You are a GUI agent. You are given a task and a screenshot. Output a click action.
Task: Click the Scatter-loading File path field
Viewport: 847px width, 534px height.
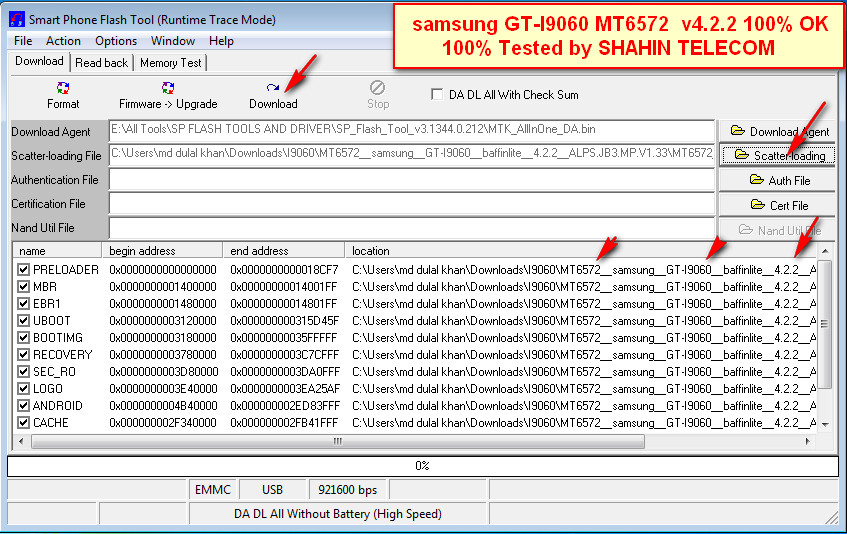click(x=412, y=154)
